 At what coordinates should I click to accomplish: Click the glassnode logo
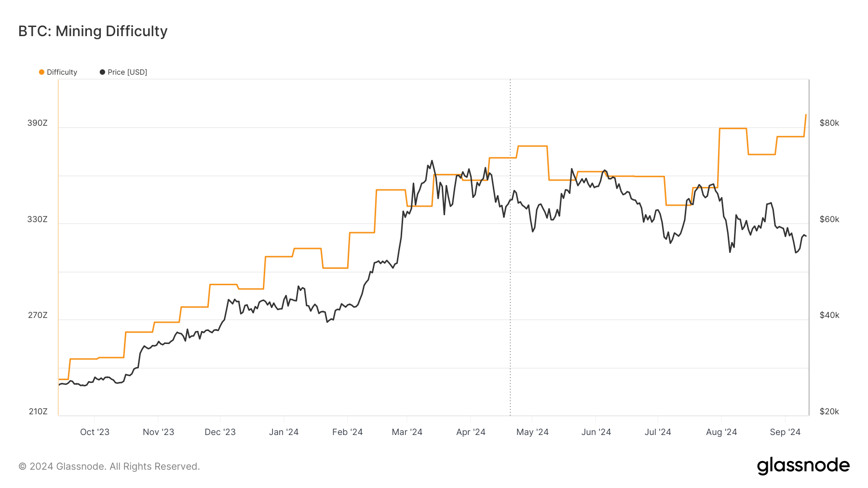coord(803,466)
